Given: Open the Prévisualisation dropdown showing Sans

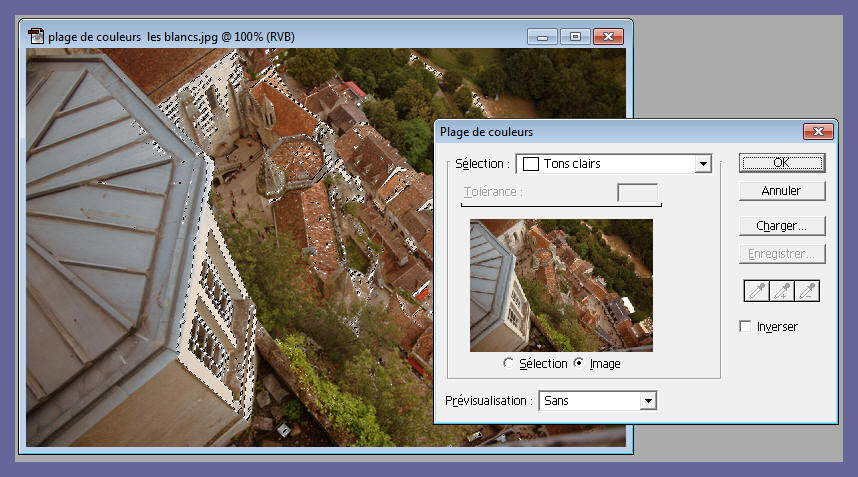Looking at the screenshot, I should coord(598,400).
